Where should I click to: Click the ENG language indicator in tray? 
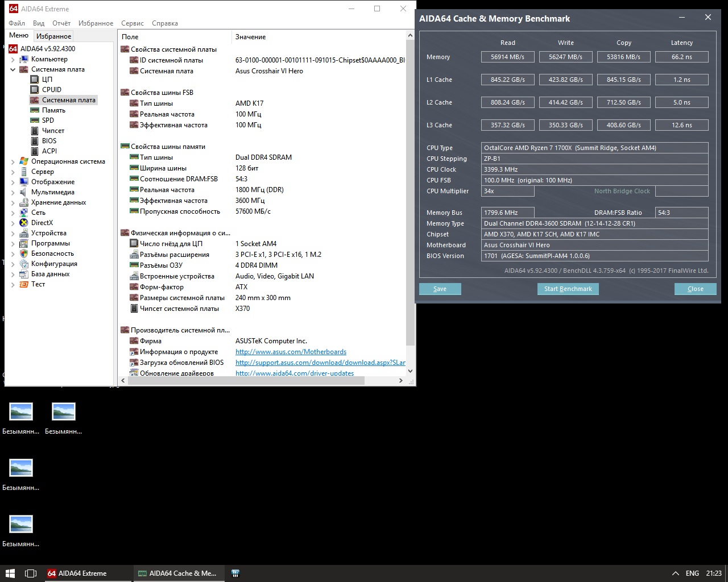[692, 573]
